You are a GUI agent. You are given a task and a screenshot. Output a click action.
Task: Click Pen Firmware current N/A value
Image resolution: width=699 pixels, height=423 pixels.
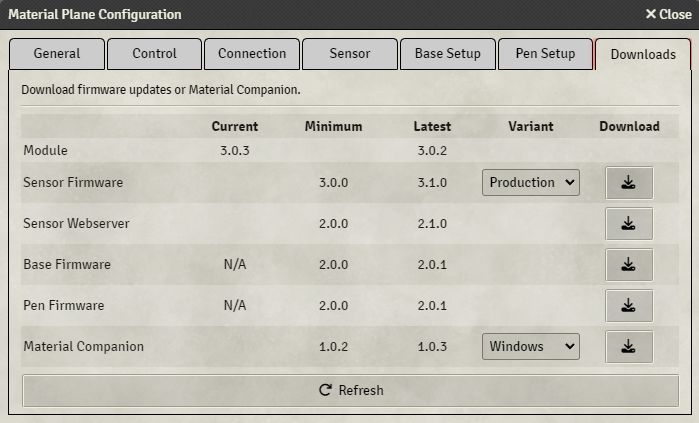234,306
